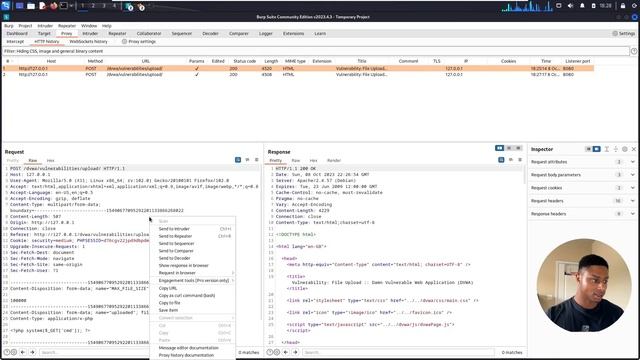Viewport: 640px width, 360px height.
Task: Select side-by-side request/response layout
Action: (x=500, y=148)
